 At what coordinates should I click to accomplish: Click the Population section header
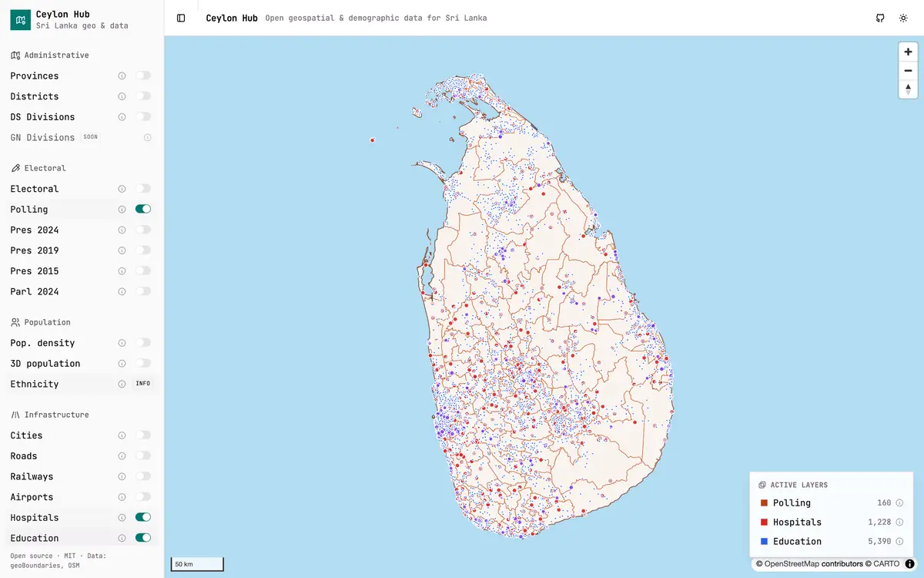41,322
